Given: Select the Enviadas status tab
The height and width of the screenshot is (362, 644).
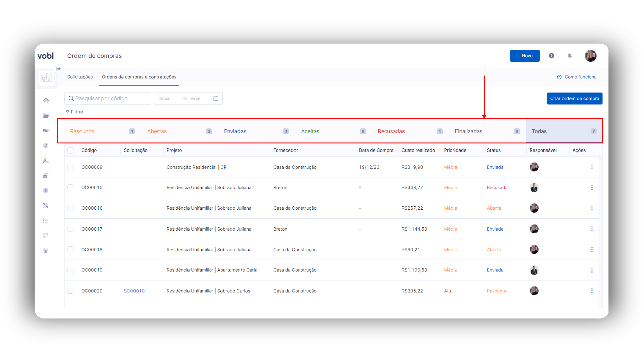Looking at the screenshot, I should 235,131.
